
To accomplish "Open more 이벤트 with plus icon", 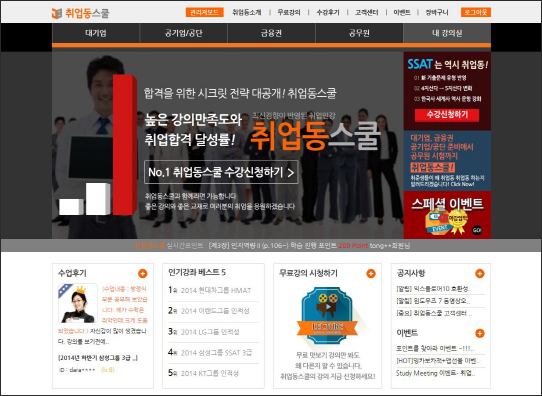I will click(x=480, y=333).
